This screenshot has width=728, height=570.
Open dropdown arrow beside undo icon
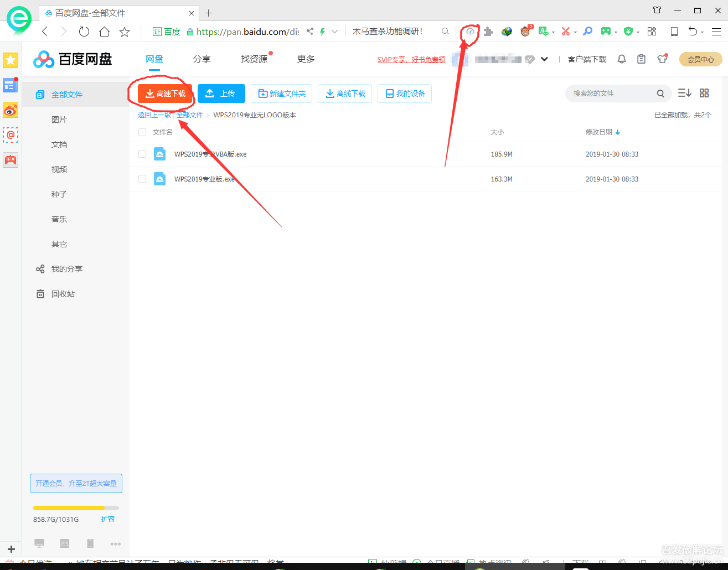[703, 32]
